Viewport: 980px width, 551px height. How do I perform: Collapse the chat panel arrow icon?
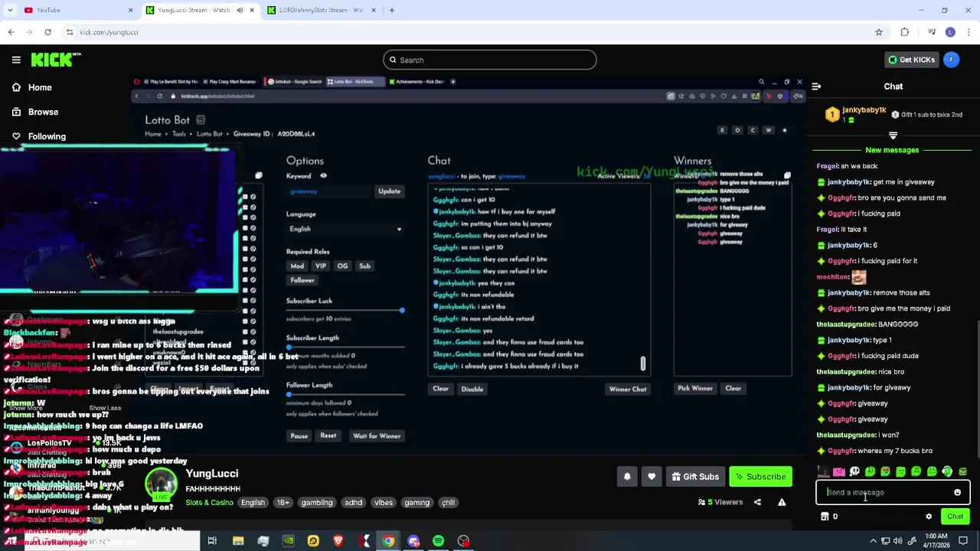816,86
